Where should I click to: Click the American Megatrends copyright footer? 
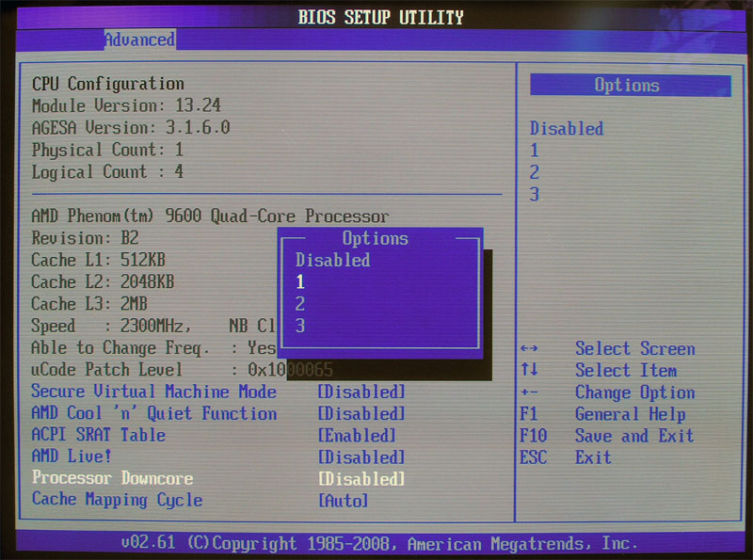point(379,543)
